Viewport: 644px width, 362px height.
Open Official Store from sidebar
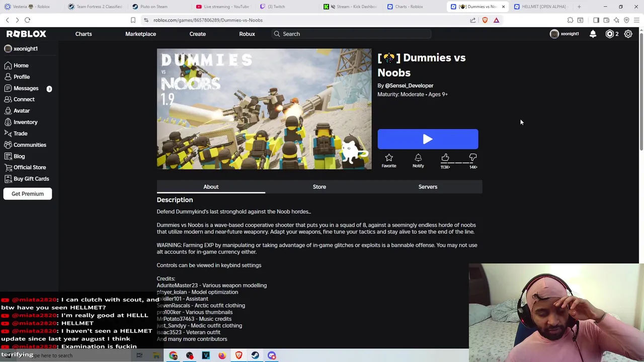coord(25,167)
